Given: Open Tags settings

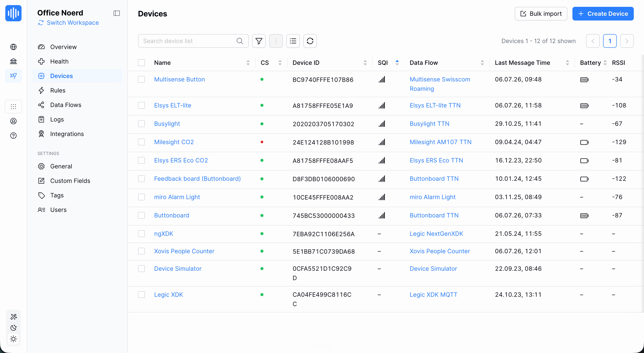Looking at the screenshot, I should [77, 195].
